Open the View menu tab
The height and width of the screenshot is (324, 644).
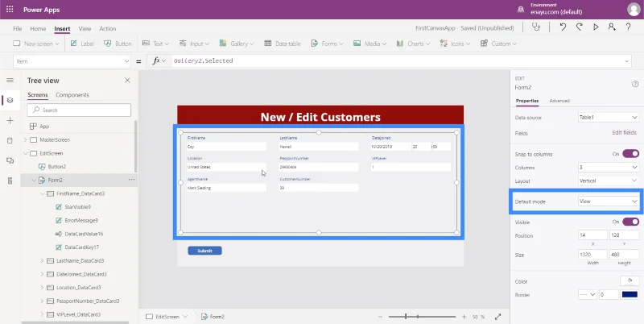point(85,29)
